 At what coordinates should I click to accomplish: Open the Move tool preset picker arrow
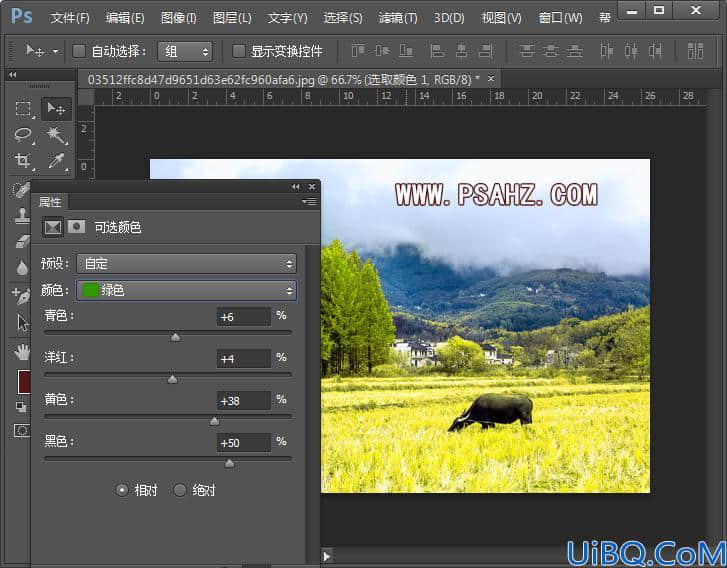click(x=55, y=51)
